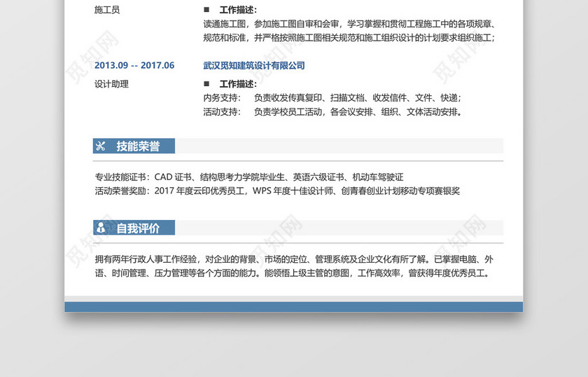Select the 技能荣誉 section heading
This screenshot has width=588, height=377.
click(138, 146)
